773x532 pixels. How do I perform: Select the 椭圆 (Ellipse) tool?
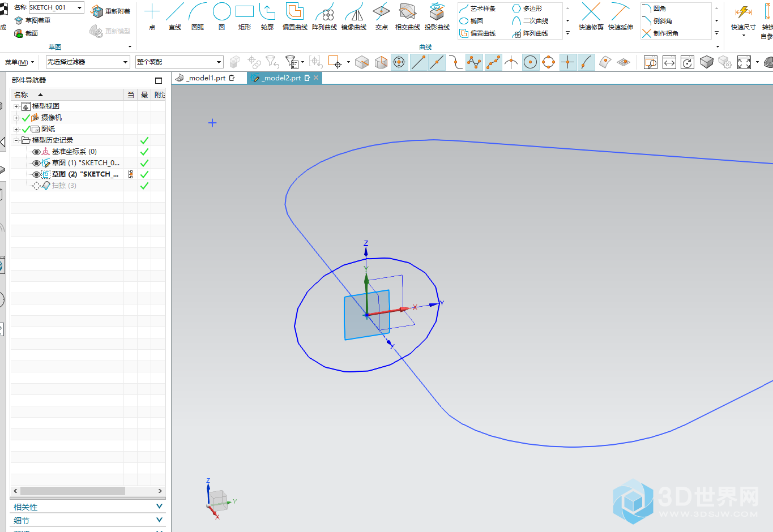coord(472,21)
